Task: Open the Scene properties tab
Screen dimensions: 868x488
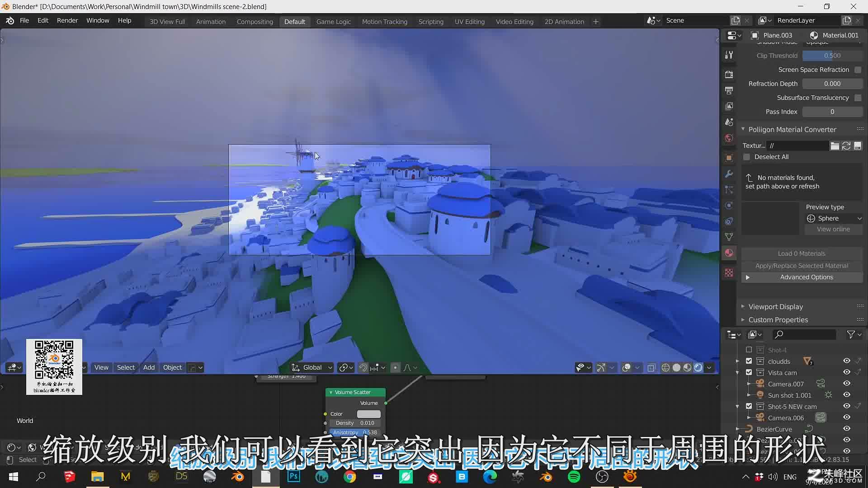Action: pyautogui.click(x=729, y=122)
